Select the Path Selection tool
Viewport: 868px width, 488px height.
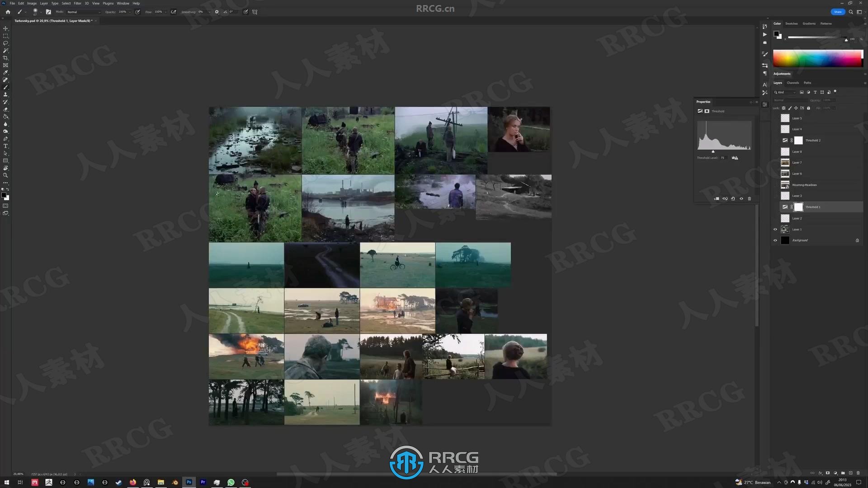pyautogui.click(x=5, y=153)
